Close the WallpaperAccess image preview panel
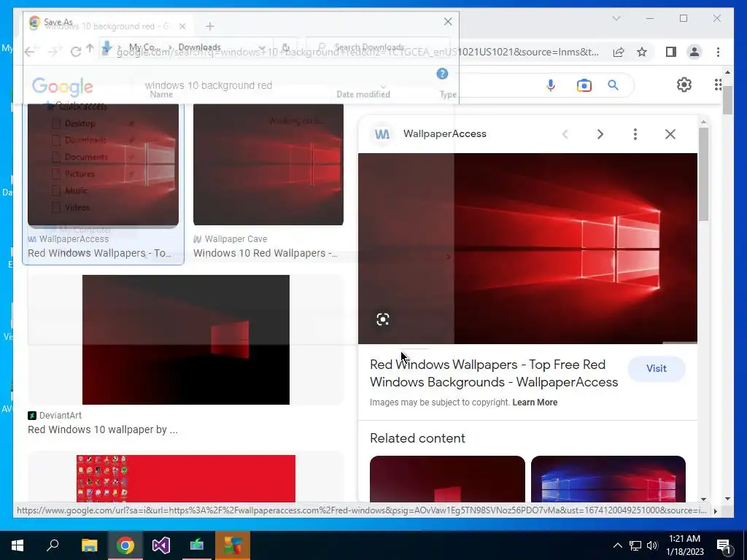This screenshot has width=747, height=560. (x=670, y=134)
